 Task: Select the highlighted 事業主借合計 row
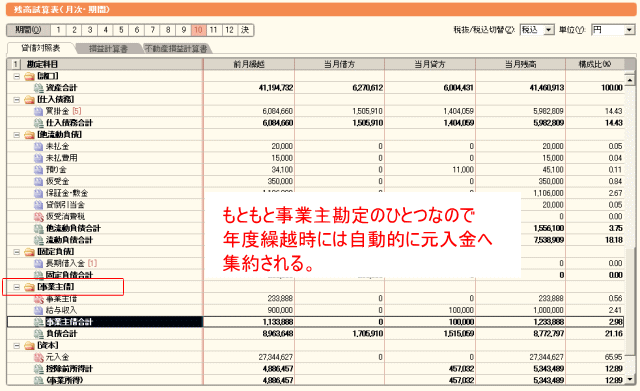(316, 322)
